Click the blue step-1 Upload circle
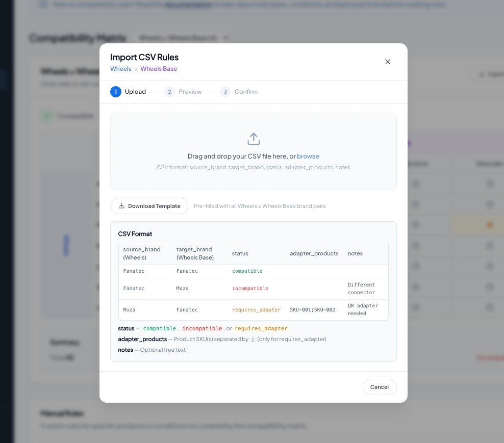The width and height of the screenshot is (504, 443). tap(116, 92)
